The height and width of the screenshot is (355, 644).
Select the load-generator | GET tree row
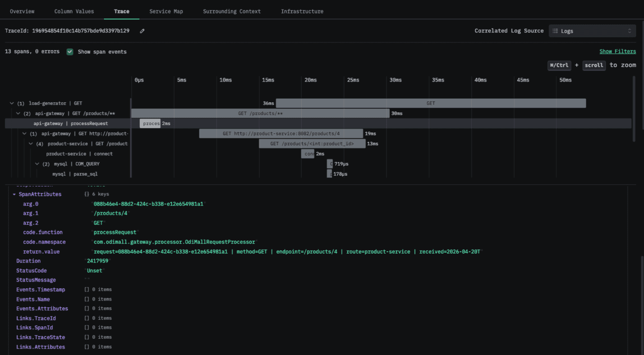tap(55, 103)
